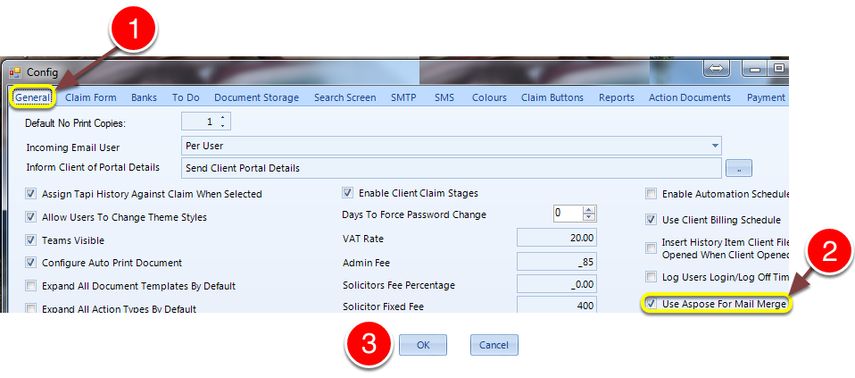
Task: Open the Claim Buttons tab
Action: pyautogui.click(x=552, y=98)
